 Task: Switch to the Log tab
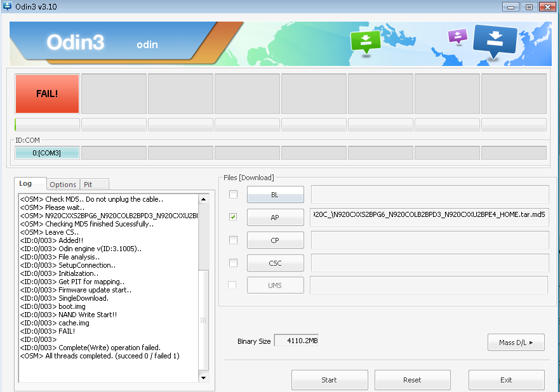(x=30, y=184)
